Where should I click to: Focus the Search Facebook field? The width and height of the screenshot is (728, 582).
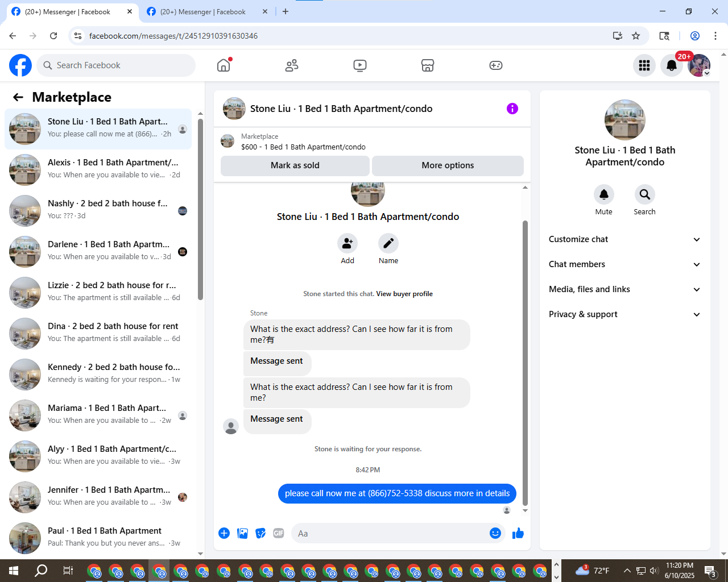click(x=116, y=65)
